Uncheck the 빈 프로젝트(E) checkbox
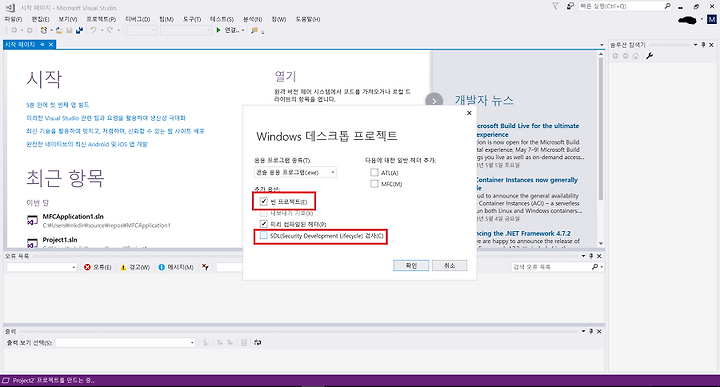The image size is (720, 387). click(x=264, y=202)
